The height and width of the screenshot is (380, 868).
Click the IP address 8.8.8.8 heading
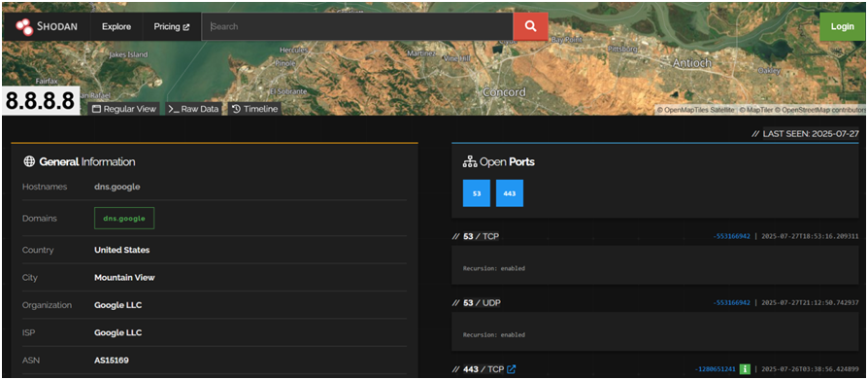[x=40, y=101]
